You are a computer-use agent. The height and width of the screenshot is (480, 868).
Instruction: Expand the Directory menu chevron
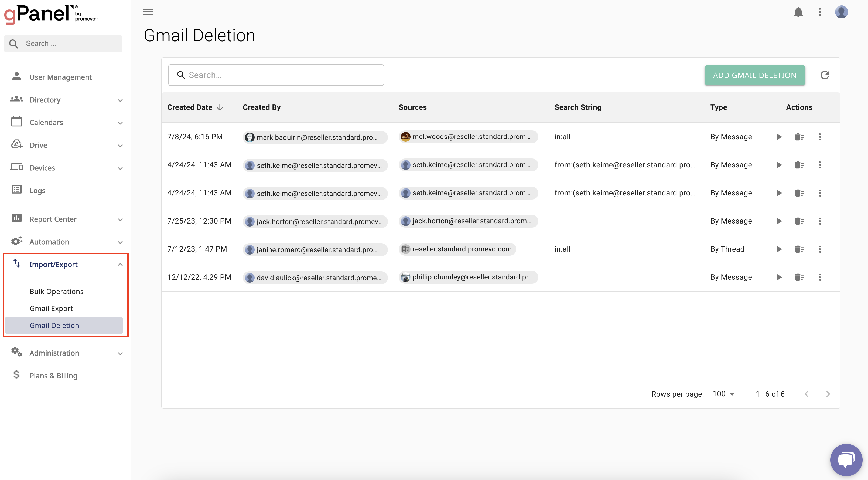point(120,100)
